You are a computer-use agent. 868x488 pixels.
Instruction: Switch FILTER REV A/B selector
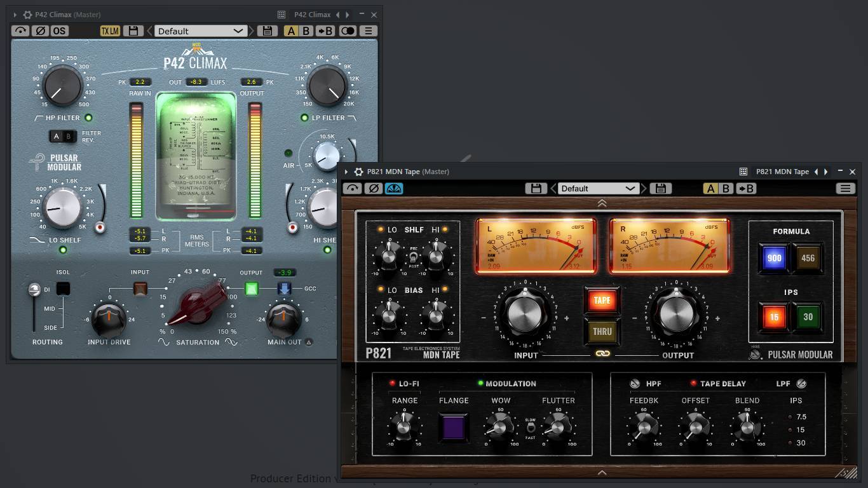pos(63,136)
